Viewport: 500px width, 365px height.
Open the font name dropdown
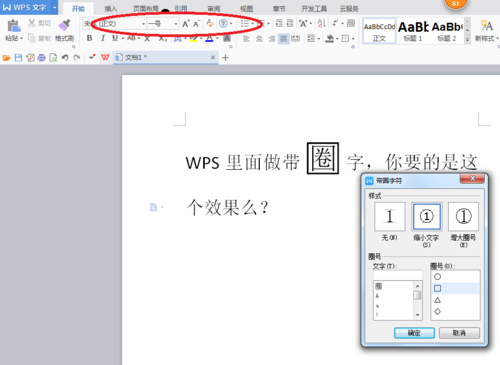click(x=143, y=24)
